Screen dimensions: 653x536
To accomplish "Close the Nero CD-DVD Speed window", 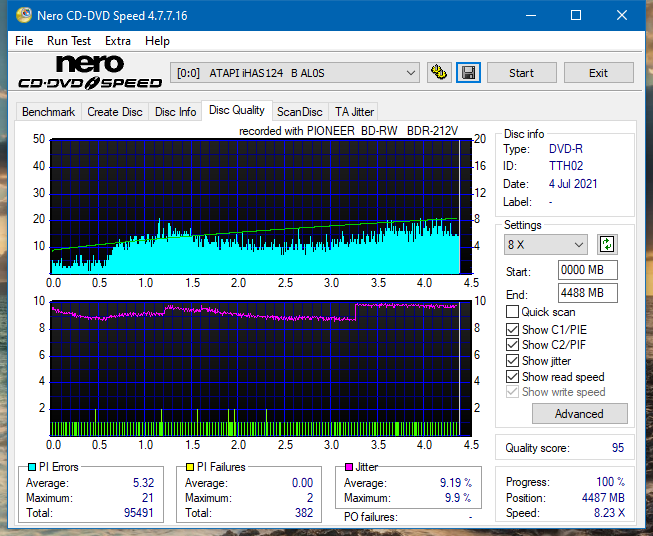I will click(622, 15).
